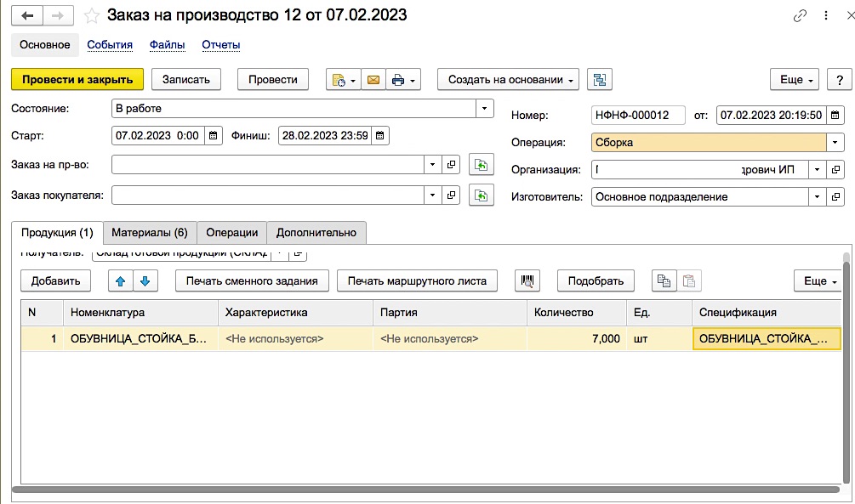Click the Записать button
This screenshot has width=855, height=504.
(x=186, y=80)
